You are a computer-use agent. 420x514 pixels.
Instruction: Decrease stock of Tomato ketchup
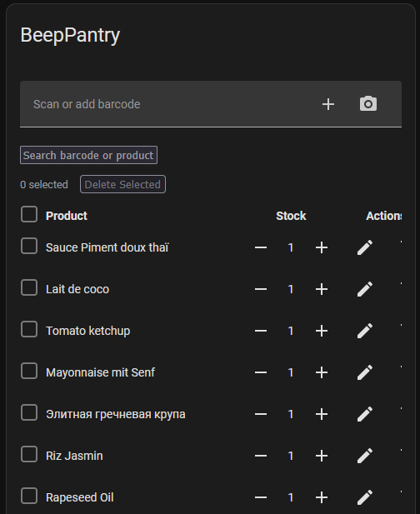(x=261, y=331)
